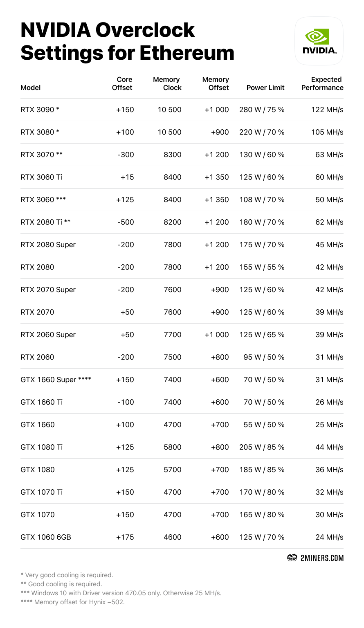
Task: Click the 122 MH/s performance value
Action: [327, 110]
